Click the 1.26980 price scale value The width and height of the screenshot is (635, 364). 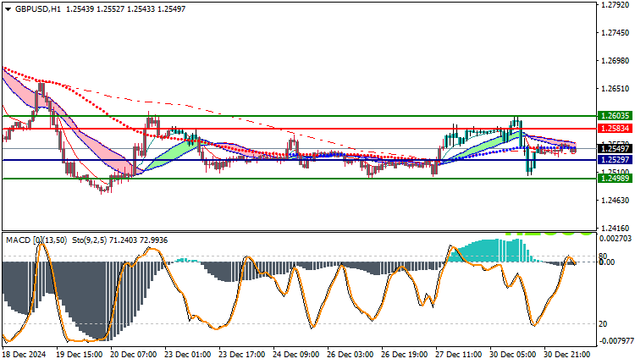point(616,61)
